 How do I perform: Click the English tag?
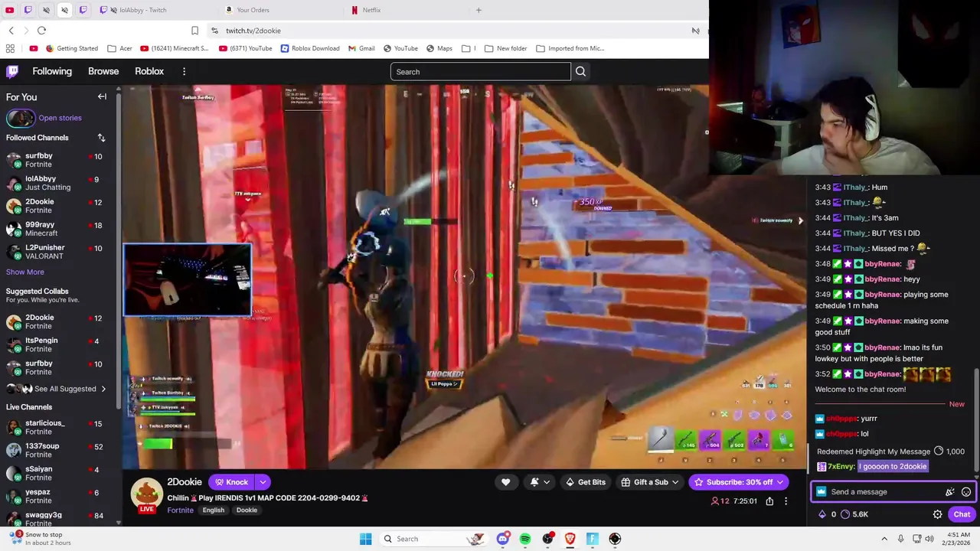point(214,510)
